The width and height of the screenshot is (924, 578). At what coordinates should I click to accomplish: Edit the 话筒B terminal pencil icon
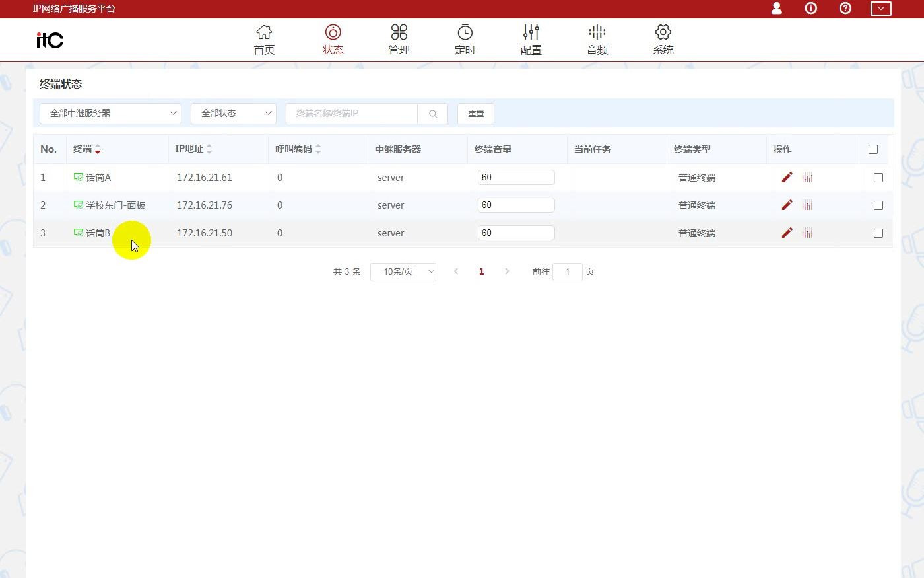(x=787, y=233)
